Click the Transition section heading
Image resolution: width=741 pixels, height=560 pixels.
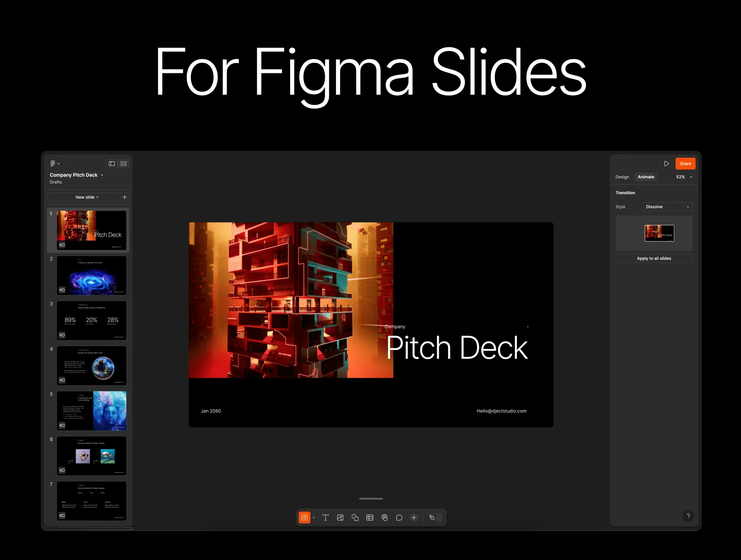coord(625,193)
